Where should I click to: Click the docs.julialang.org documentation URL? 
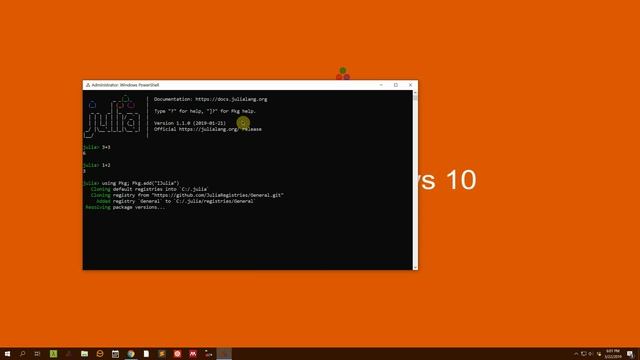[x=231, y=99]
